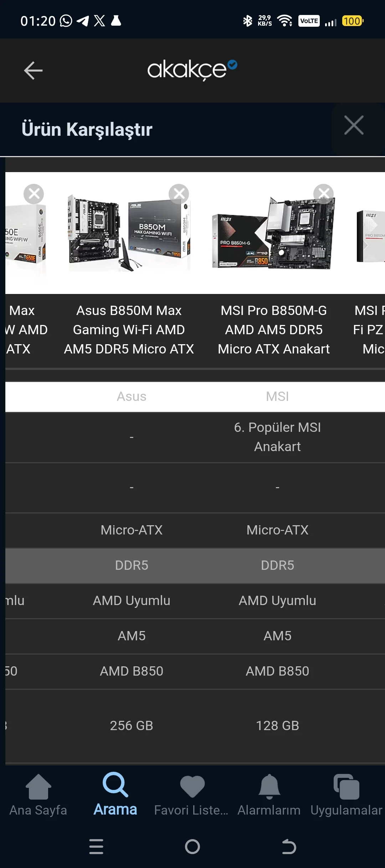Viewport: 385px width, 868px height.
Task: View MSI Pro B850M-G product image
Action: click(x=274, y=233)
